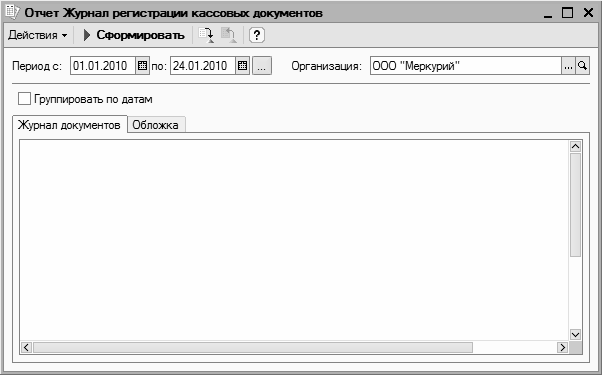Screen dimensions: 602x375
Task: Click the vertical scrollbar down arrow
Action: tap(575, 335)
